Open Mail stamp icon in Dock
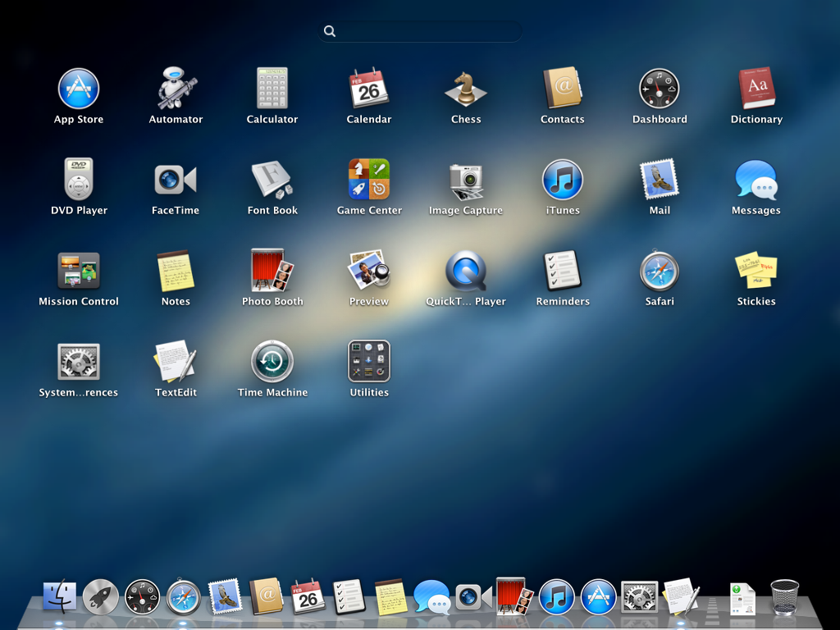Viewport: 840px width, 630px height. [225, 596]
